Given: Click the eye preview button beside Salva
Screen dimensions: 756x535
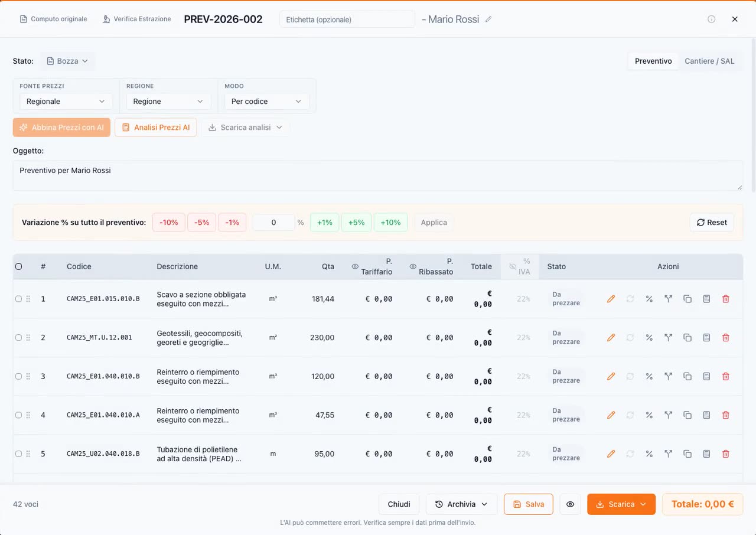Looking at the screenshot, I should pyautogui.click(x=570, y=504).
